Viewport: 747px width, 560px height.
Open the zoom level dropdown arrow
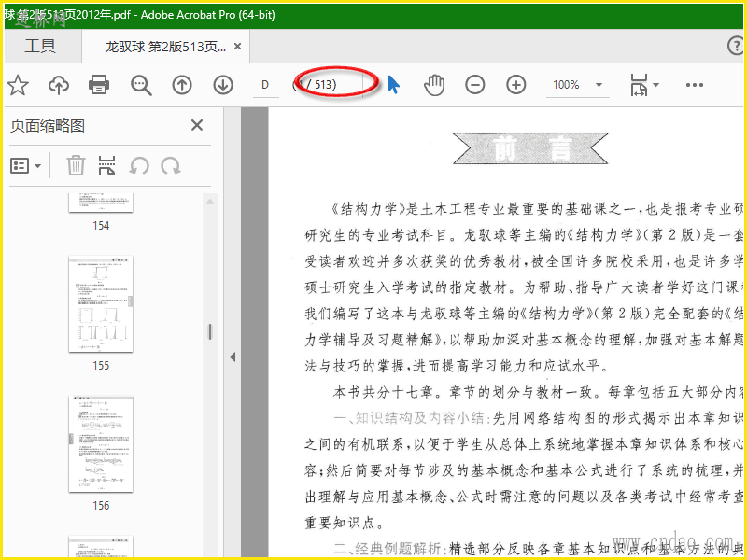click(599, 85)
